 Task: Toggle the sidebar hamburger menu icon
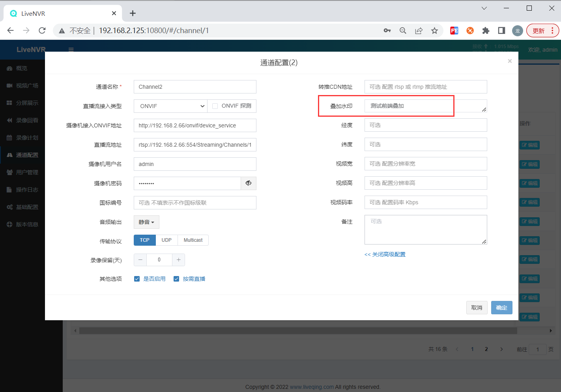(x=71, y=50)
